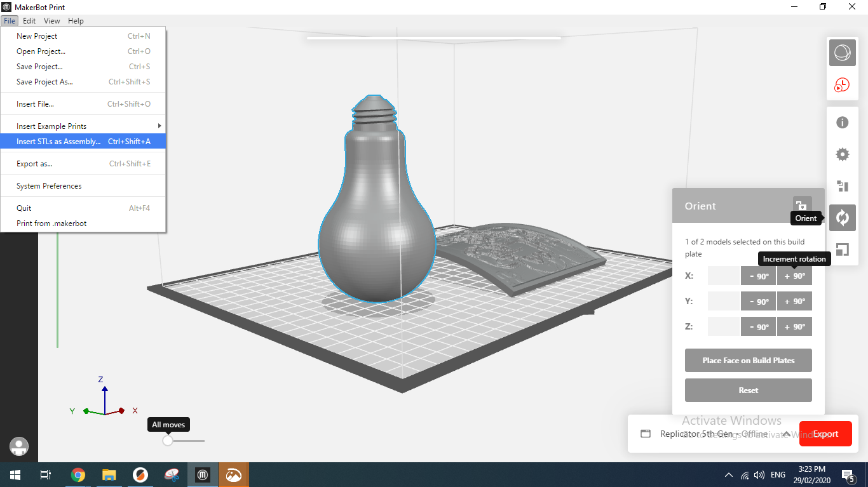Rotate X axis by minus 90 degrees
The image size is (868, 487).
pos(758,276)
